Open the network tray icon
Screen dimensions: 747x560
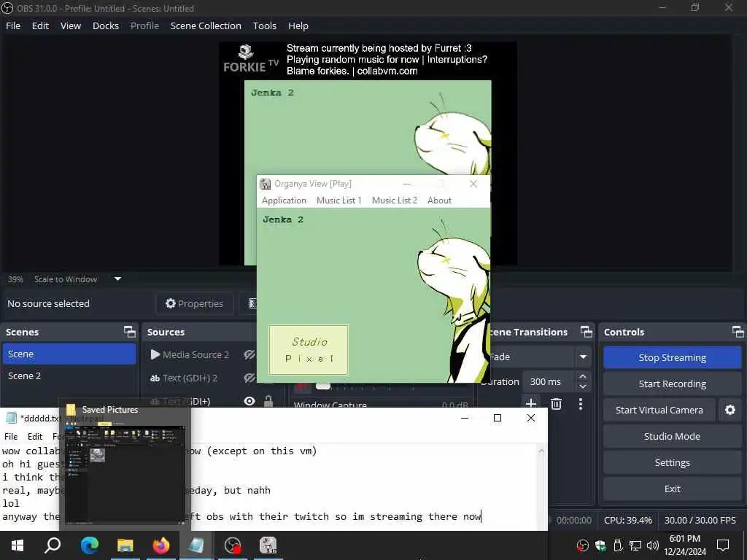[635, 545]
